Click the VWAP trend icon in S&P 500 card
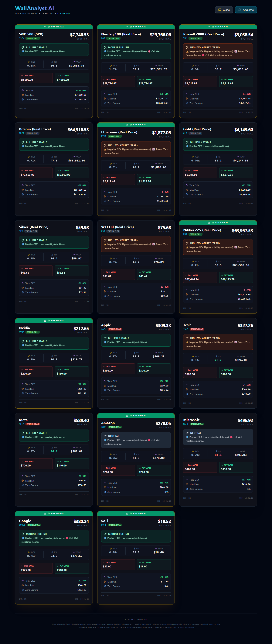Image resolution: width=272 pixels, height=644 pixels. pyautogui.click(x=74, y=62)
